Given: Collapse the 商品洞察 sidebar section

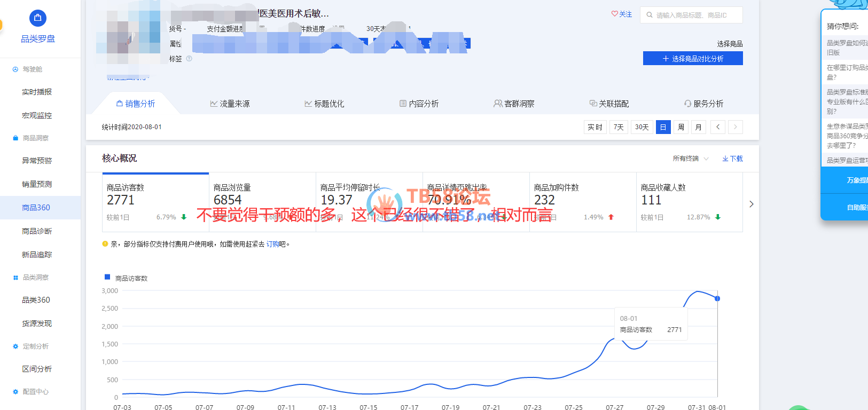Looking at the screenshot, I should tap(35, 138).
